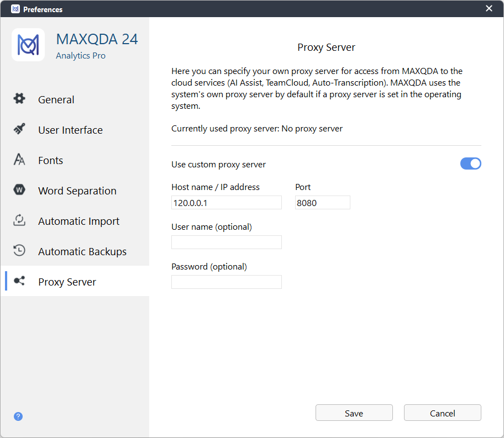The image size is (504, 438).
Task: Click the Fonts letter icon
Action: click(19, 159)
